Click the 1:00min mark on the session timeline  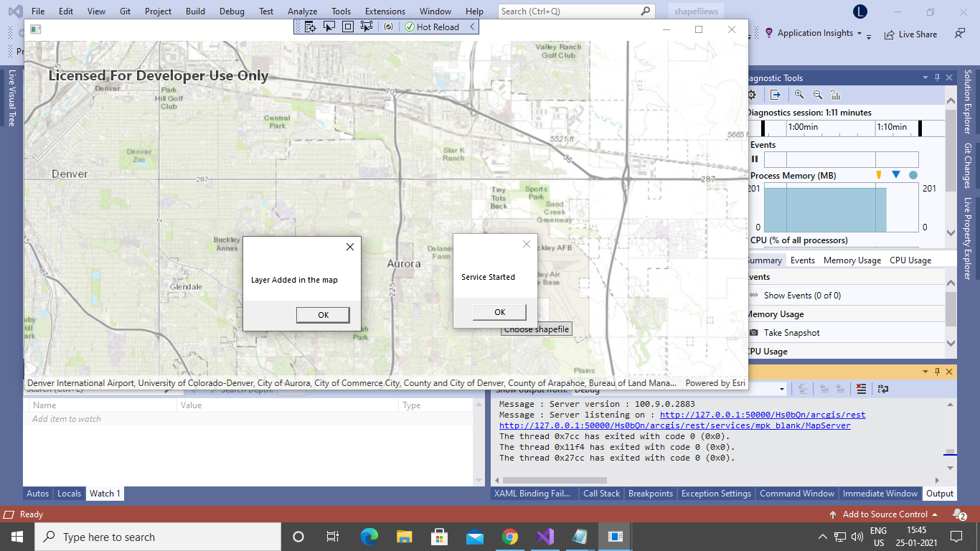[x=804, y=127]
